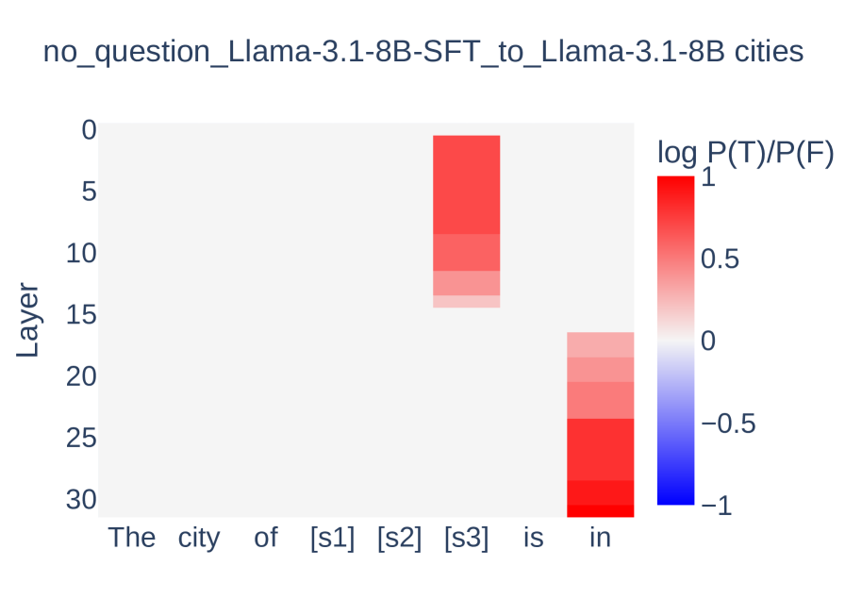Image resolution: width=862 pixels, height=616 pixels.
Task: Click the red heatmap block above "in"
Action: [x=600, y=425]
